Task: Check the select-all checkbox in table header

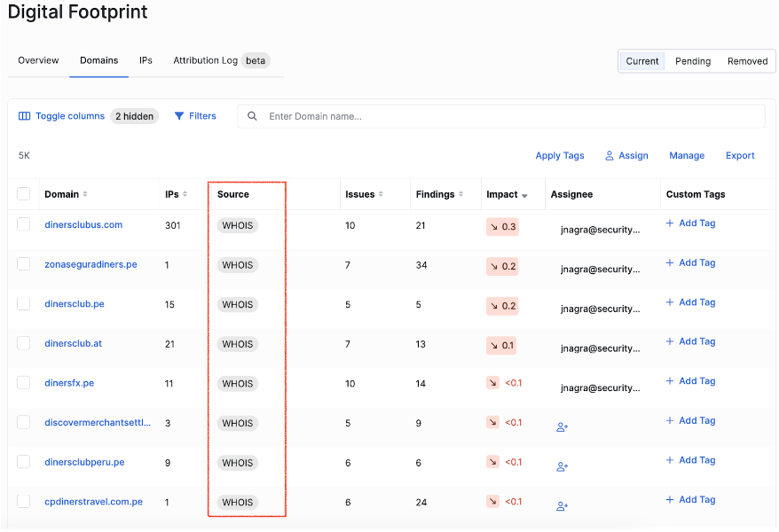Action: (23, 193)
